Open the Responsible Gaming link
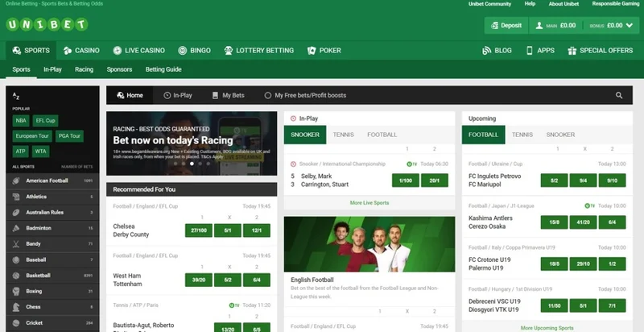The width and height of the screenshot is (644, 332). 615,4
